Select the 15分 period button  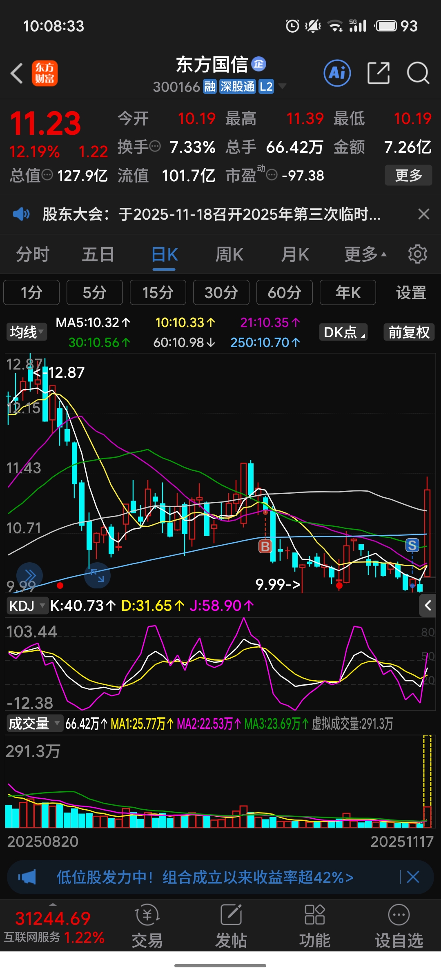tap(158, 292)
